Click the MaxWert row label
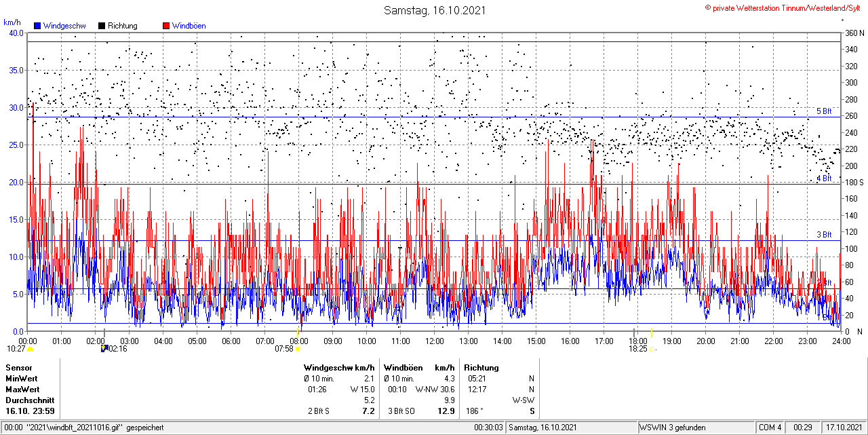 pyautogui.click(x=22, y=390)
